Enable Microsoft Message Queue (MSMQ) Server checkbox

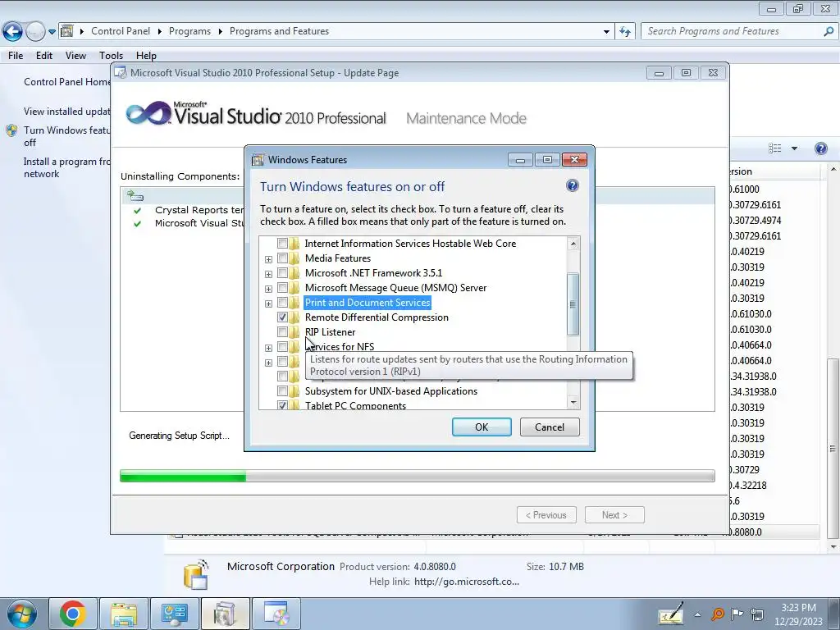point(282,288)
